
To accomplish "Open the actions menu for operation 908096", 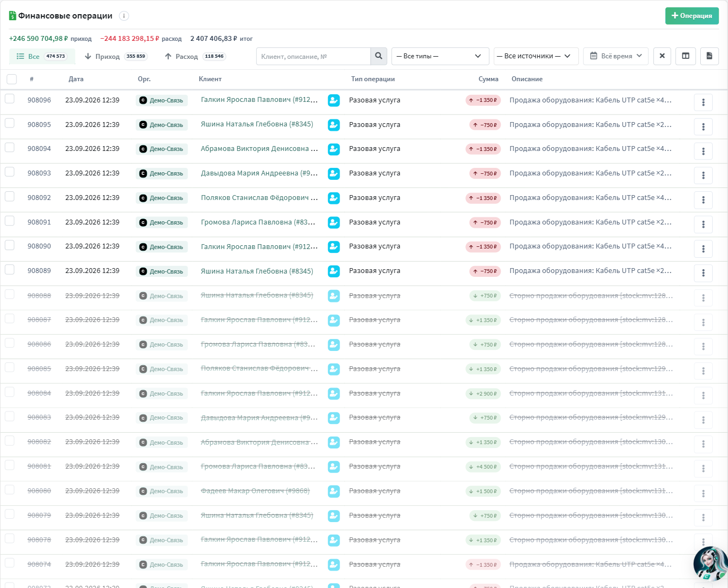I will 703,102.
